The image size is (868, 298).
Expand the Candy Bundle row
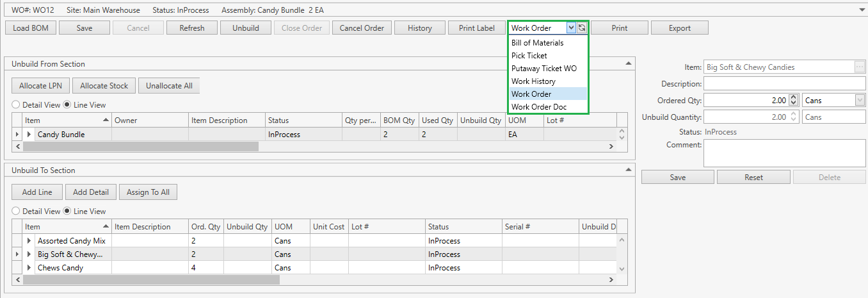(29, 135)
